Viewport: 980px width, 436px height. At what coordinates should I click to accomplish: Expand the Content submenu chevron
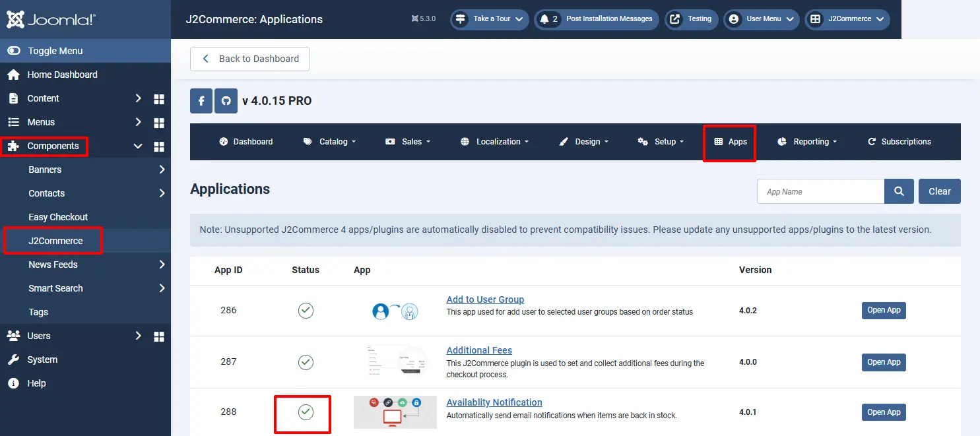138,98
